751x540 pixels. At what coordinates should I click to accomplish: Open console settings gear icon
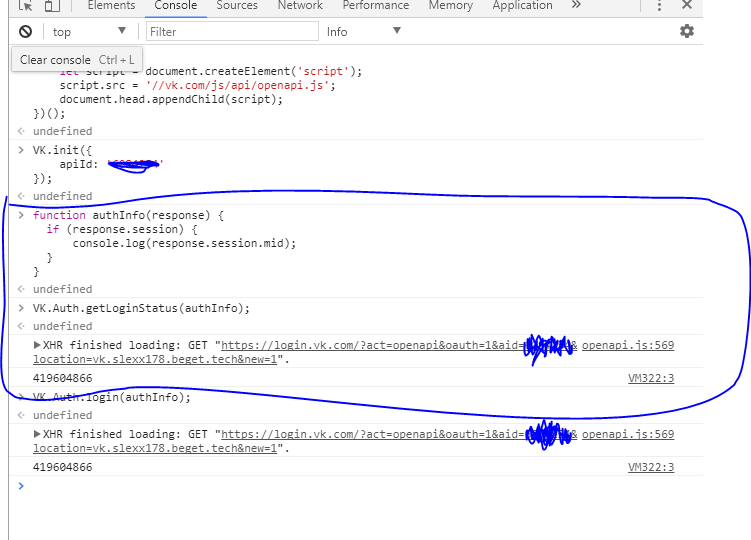687,31
